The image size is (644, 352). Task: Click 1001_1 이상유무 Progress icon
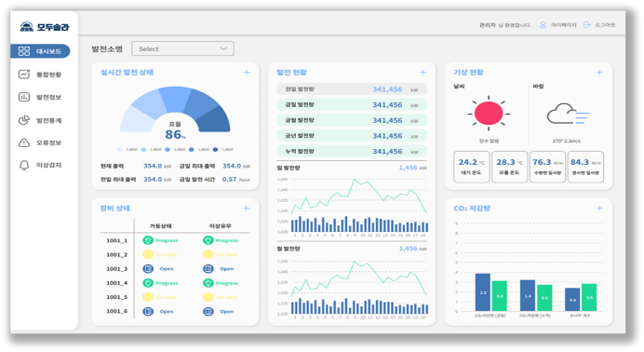click(x=208, y=240)
